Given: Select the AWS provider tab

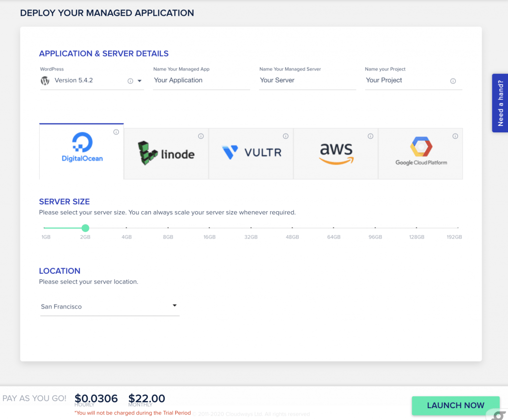Looking at the screenshot, I should 336,154.
